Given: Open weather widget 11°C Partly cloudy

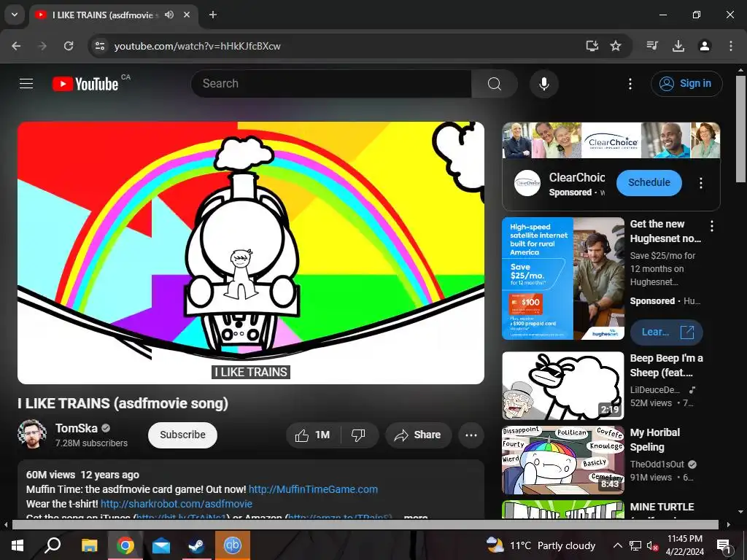Looking at the screenshot, I should [x=541, y=545].
